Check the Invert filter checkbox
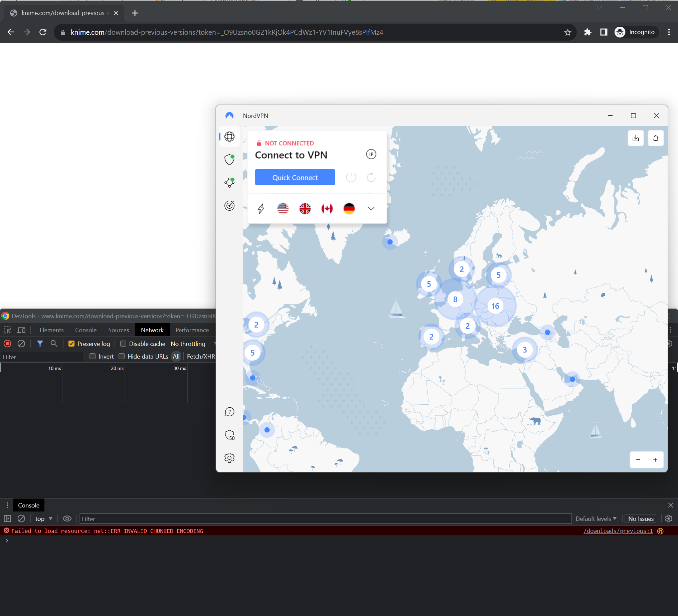The height and width of the screenshot is (616, 678). pyautogui.click(x=93, y=357)
